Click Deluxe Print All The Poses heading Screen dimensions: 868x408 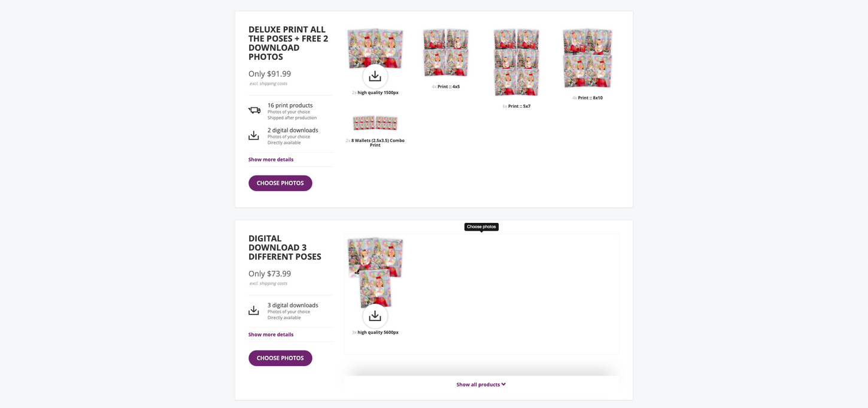(288, 43)
